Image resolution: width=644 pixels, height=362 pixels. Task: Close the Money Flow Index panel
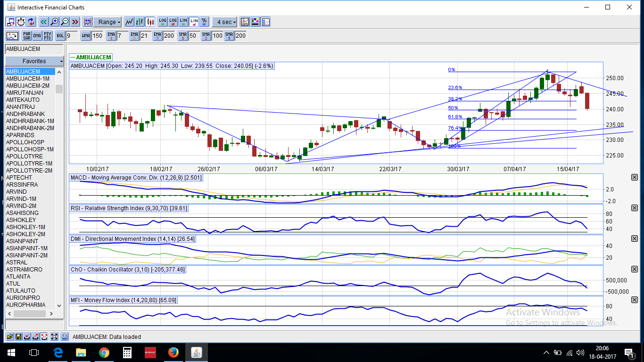[x=634, y=300]
